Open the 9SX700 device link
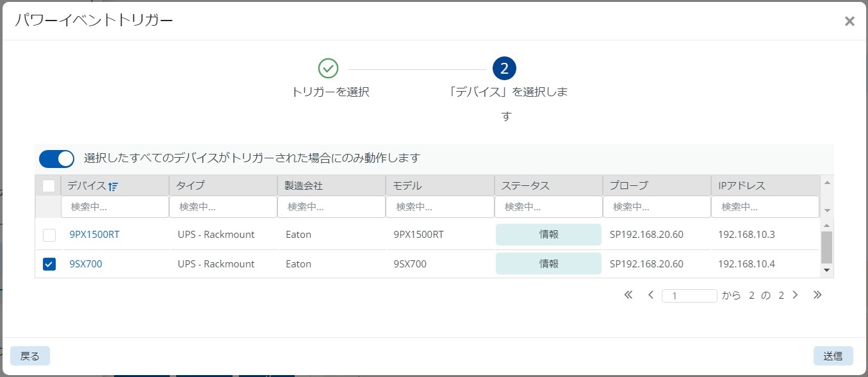Viewport: 868px width, 377px height. point(86,264)
